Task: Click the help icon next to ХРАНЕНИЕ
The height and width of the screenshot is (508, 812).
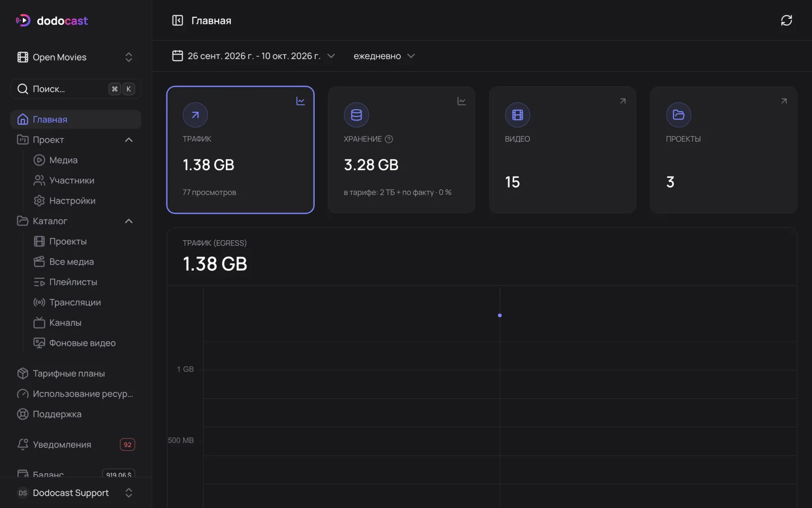Action: coord(389,139)
